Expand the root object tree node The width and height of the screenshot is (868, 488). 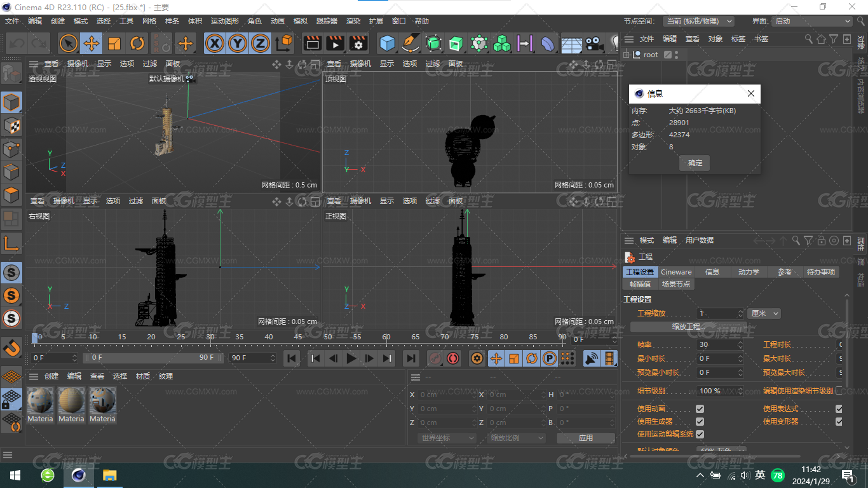tap(627, 55)
